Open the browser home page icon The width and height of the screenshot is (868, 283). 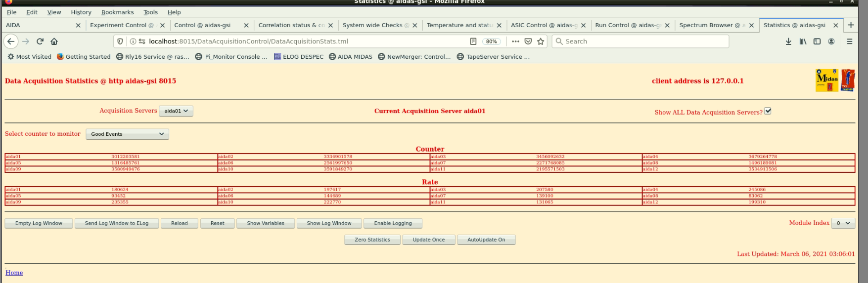click(54, 41)
